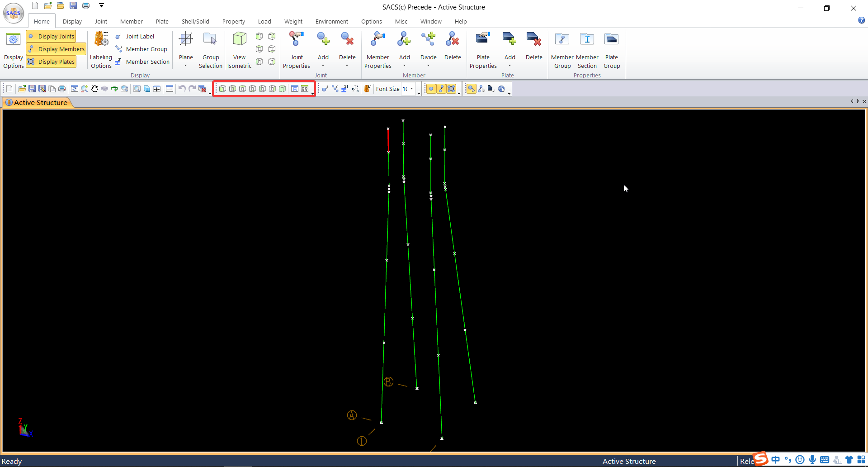
Task: Click the Delete member button
Action: pyautogui.click(x=453, y=47)
